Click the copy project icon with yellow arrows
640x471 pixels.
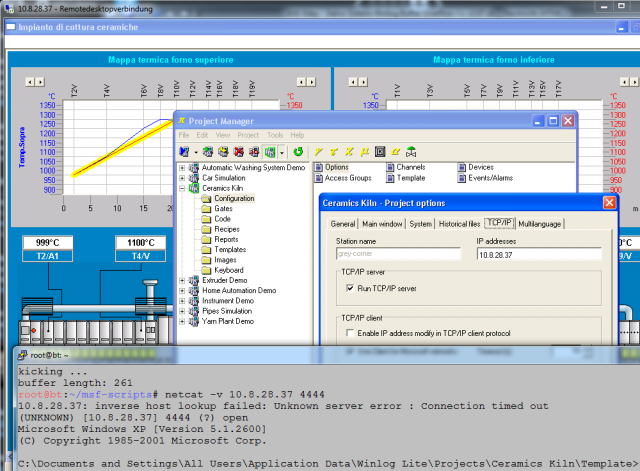(x=223, y=152)
